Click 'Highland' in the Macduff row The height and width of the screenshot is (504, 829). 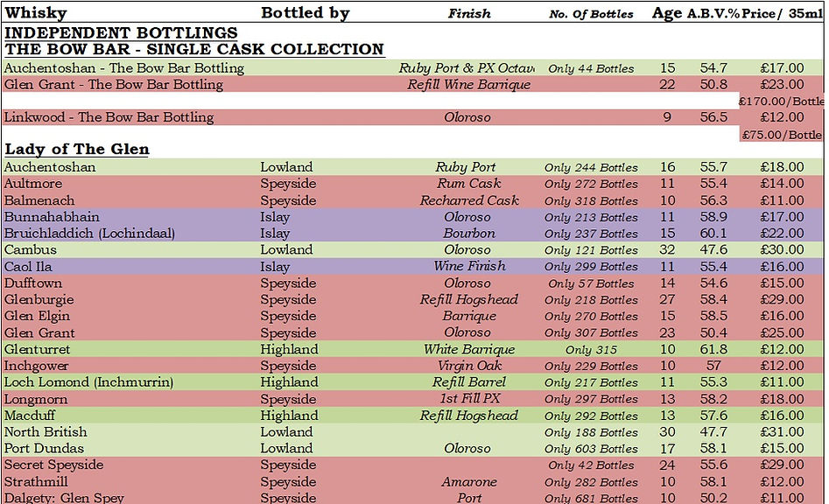coord(289,416)
